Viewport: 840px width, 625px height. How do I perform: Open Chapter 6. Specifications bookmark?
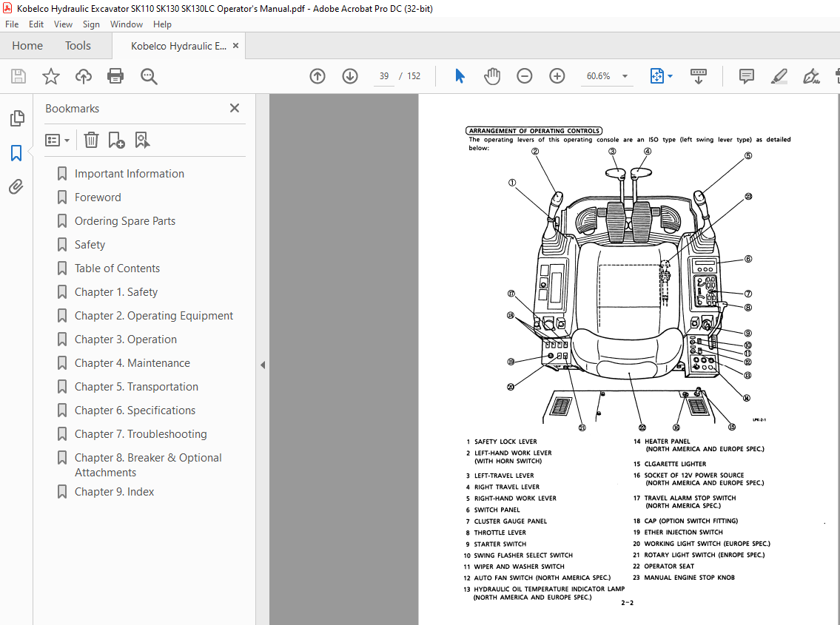(x=135, y=411)
